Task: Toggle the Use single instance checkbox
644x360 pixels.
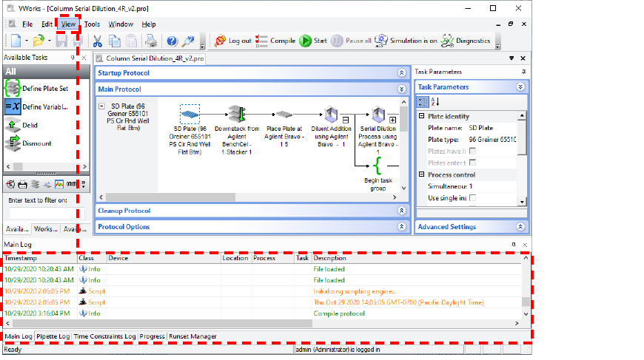Action: tap(473, 197)
